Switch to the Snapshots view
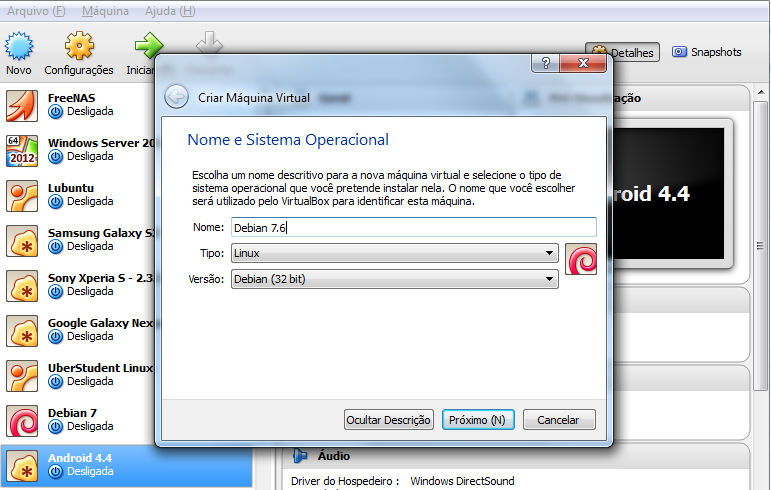 (707, 52)
